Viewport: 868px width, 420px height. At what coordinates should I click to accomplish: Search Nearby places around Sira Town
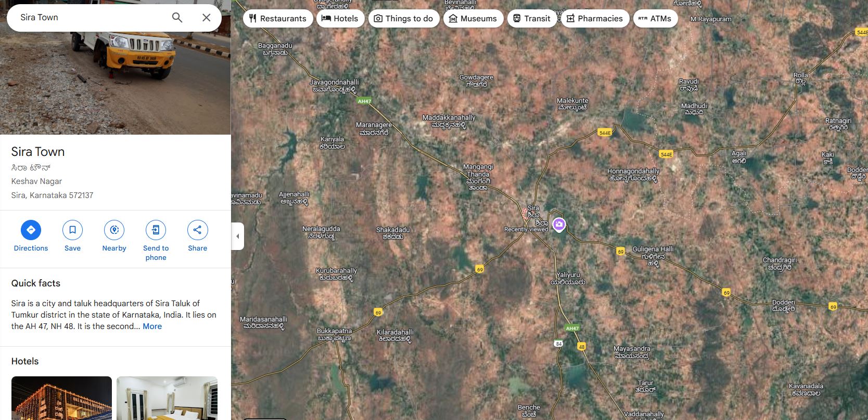click(x=114, y=230)
